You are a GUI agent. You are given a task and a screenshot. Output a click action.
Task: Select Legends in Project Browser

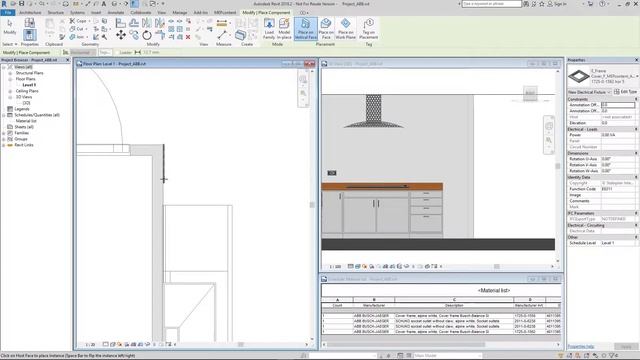pos(22,109)
